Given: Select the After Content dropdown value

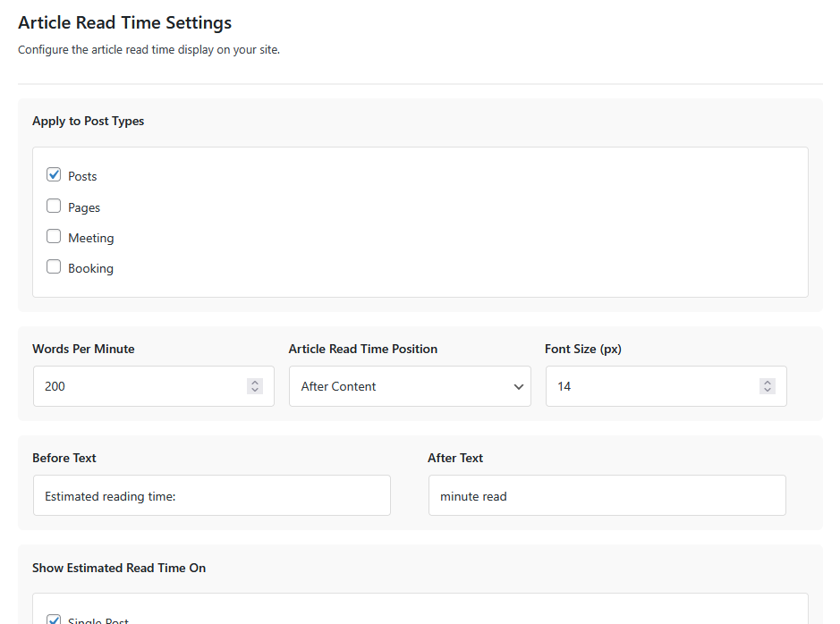Looking at the screenshot, I should (x=340, y=385).
